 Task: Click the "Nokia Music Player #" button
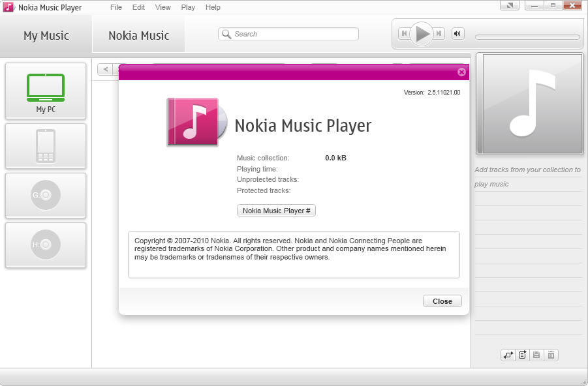pyautogui.click(x=276, y=211)
